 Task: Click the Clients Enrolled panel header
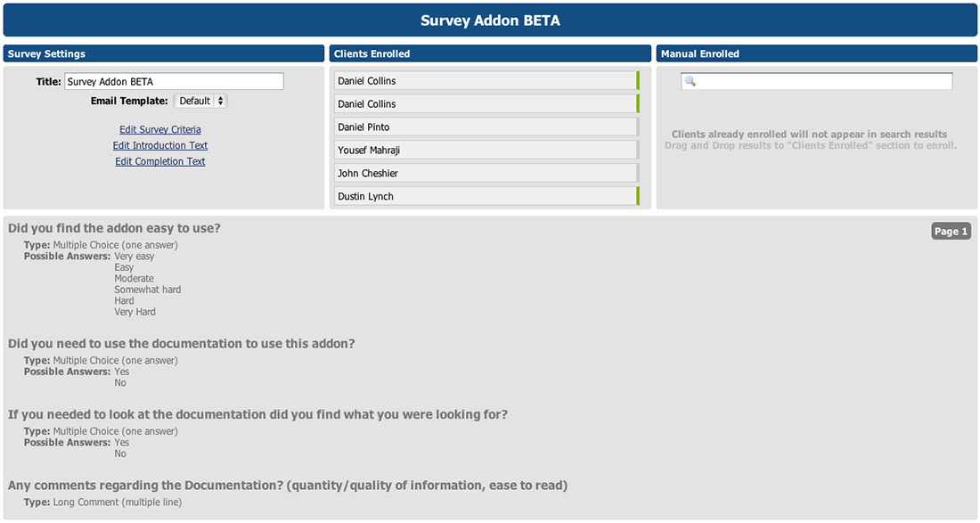(490, 54)
